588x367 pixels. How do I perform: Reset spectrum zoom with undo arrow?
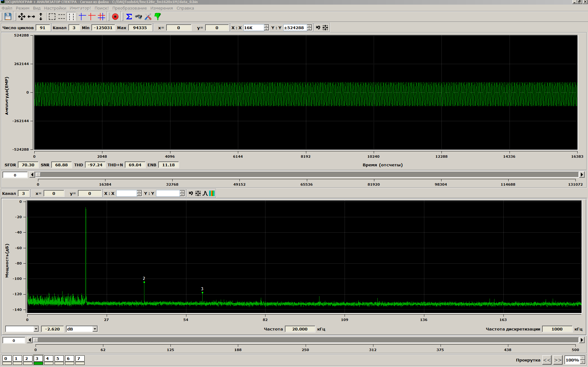coord(191,193)
